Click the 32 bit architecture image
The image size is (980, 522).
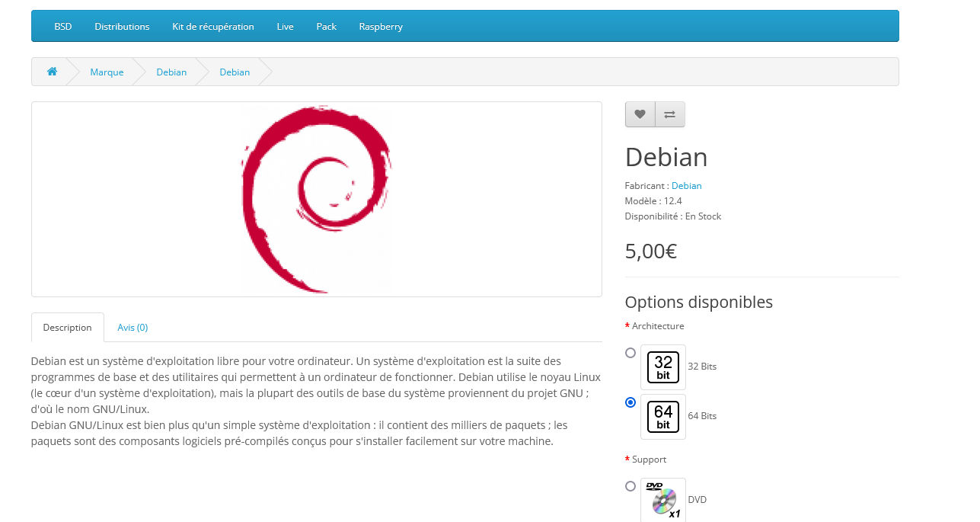point(663,367)
